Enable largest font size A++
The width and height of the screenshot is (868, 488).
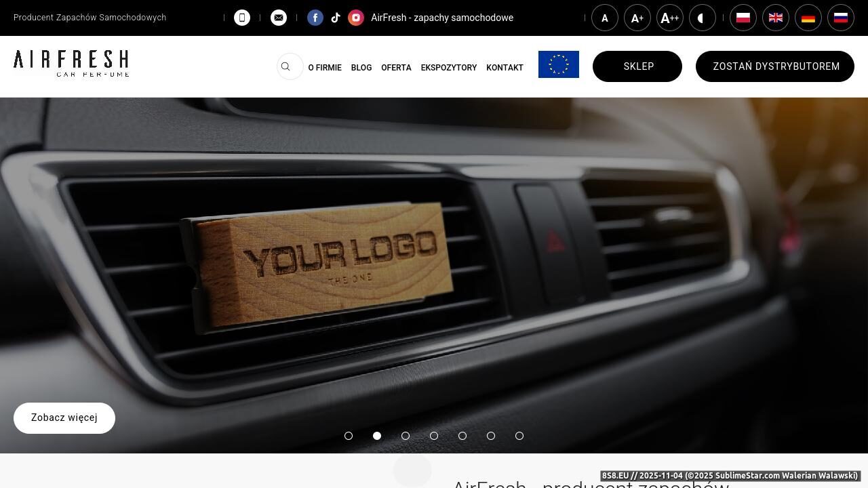pos(670,18)
